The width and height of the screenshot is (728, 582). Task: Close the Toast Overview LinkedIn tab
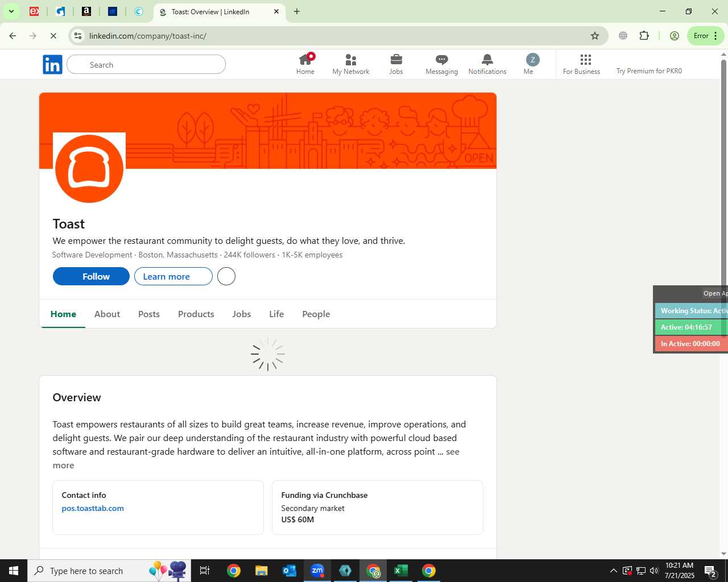[276, 11]
